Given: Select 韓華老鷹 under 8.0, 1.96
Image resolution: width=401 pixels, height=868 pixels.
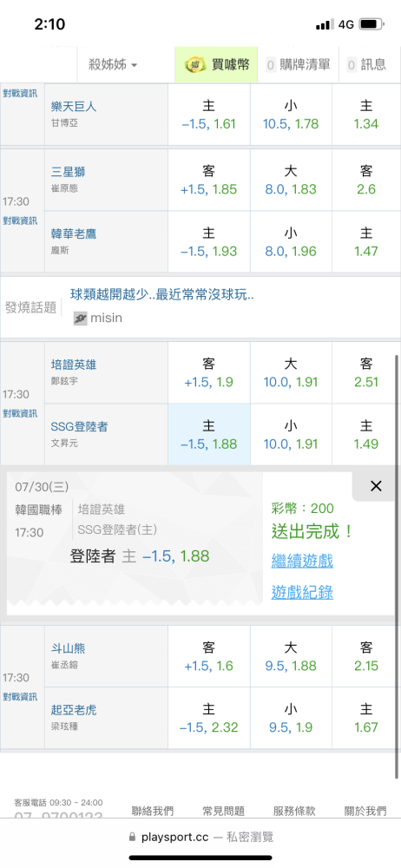Looking at the screenshot, I should tap(291, 242).
